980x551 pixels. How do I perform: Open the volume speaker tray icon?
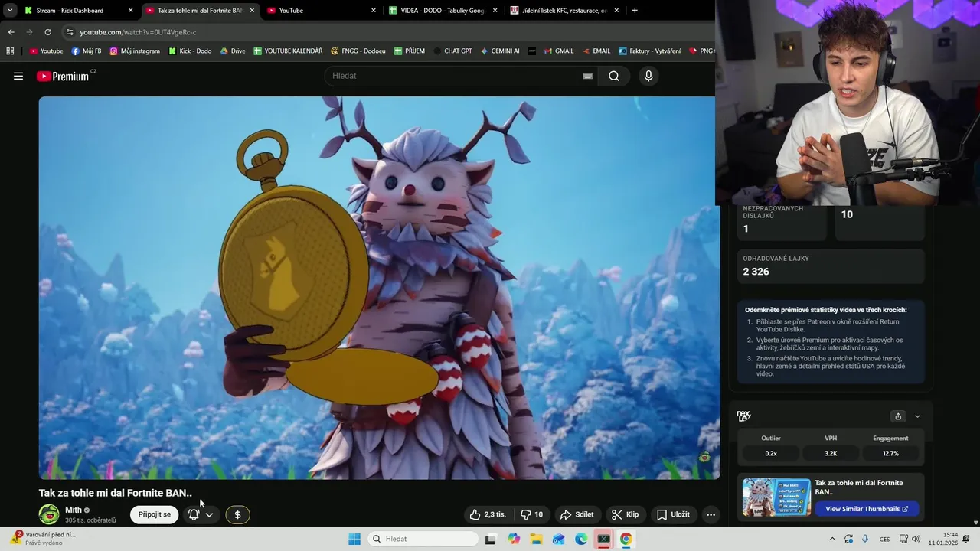(916, 539)
